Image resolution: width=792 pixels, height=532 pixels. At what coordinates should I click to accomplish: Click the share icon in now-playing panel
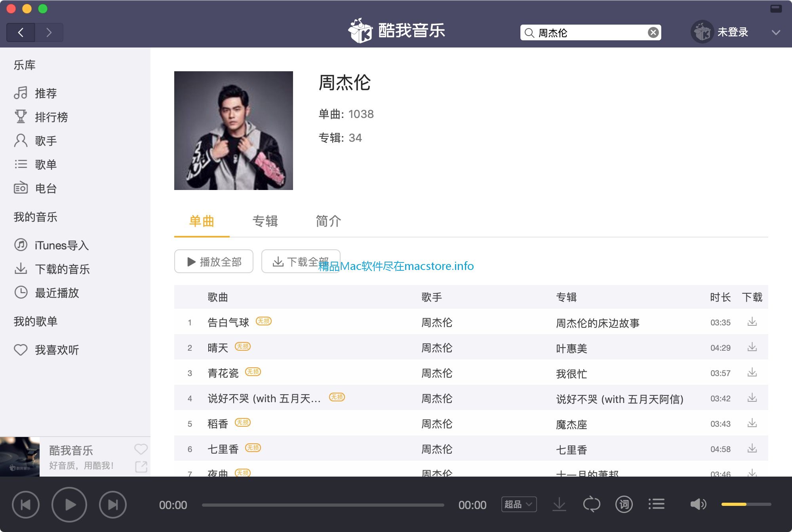(141, 467)
